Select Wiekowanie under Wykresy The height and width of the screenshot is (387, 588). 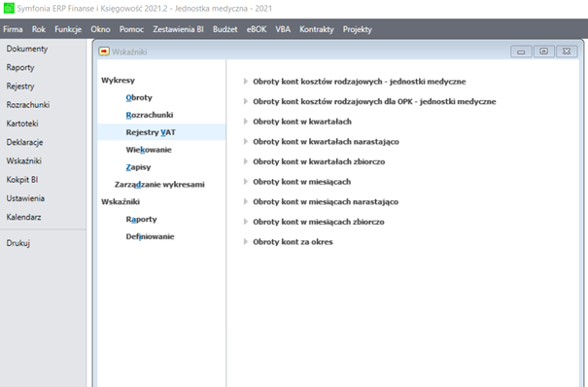pyautogui.click(x=149, y=150)
